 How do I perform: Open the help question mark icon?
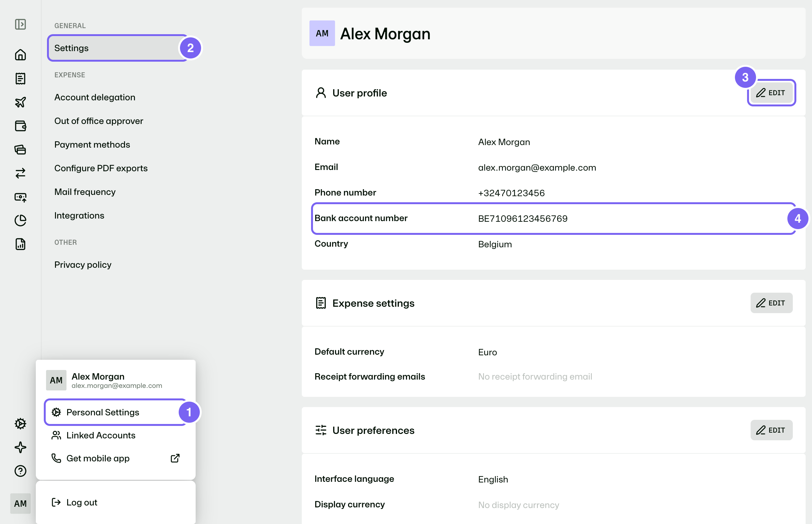coord(20,471)
